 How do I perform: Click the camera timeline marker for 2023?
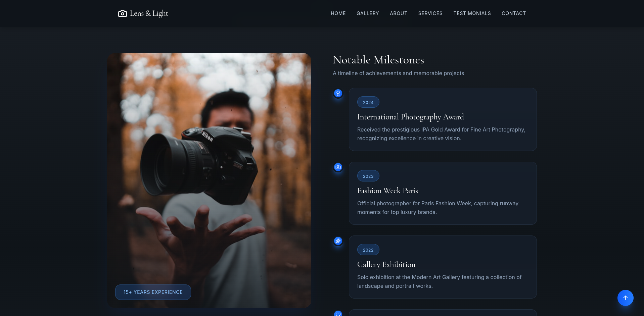pos(338,167)
